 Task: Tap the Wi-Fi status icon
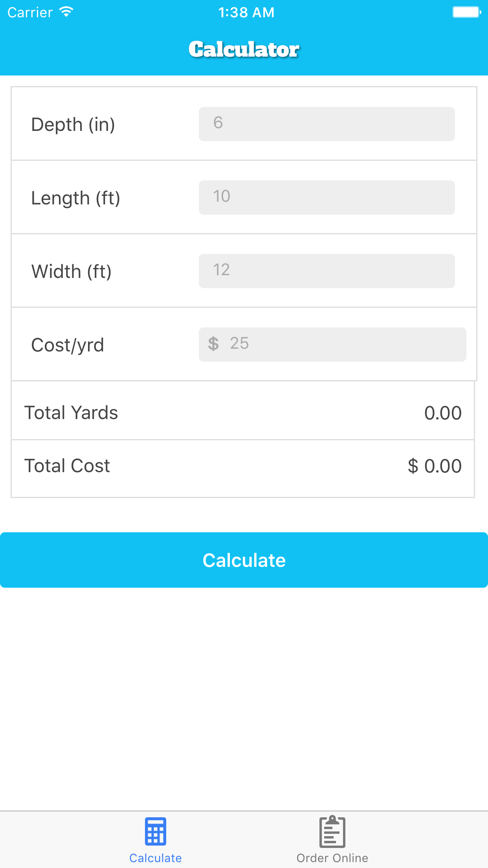click(66, 12)
